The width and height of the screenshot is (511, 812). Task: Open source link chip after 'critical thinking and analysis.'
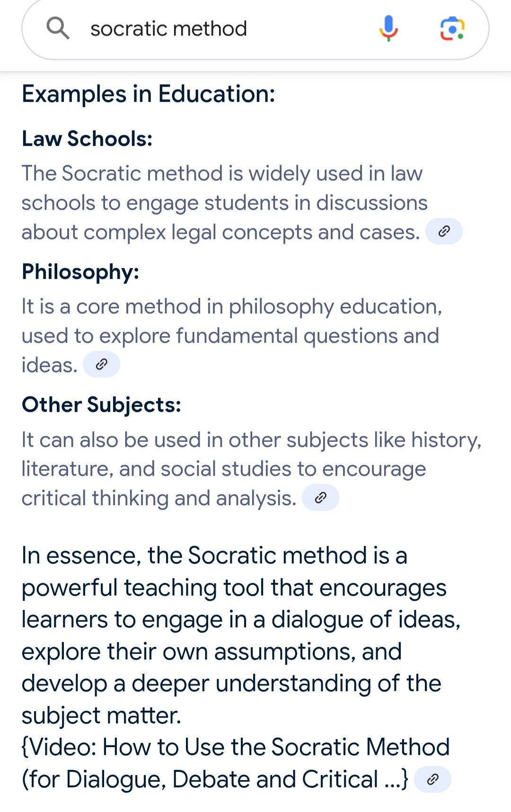pyautogui.click(x=320, y=498)
